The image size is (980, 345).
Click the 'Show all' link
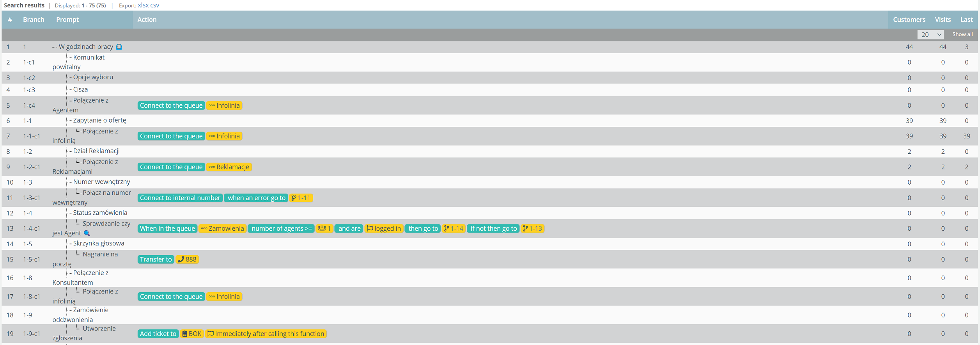962,34
